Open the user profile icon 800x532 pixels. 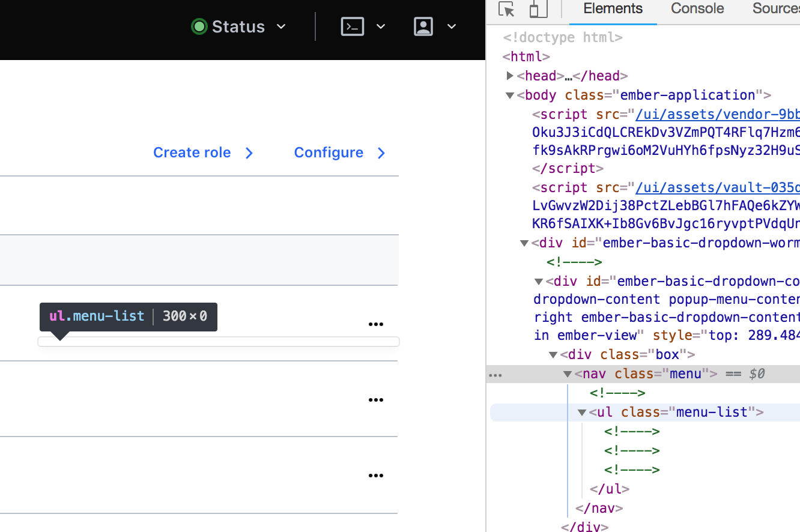coord(423,26)
